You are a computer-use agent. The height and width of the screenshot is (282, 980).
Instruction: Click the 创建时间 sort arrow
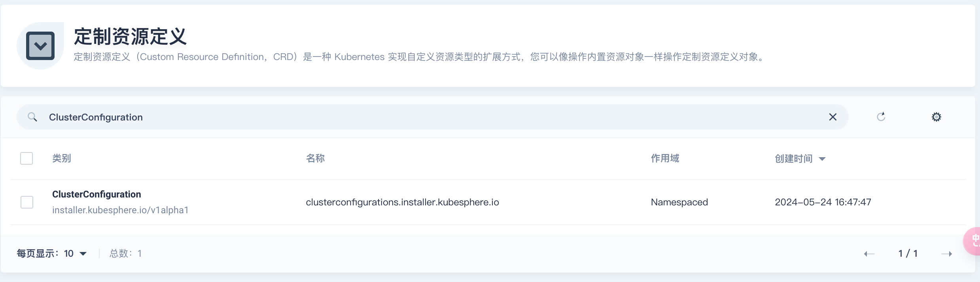click(x=822, y=159)
